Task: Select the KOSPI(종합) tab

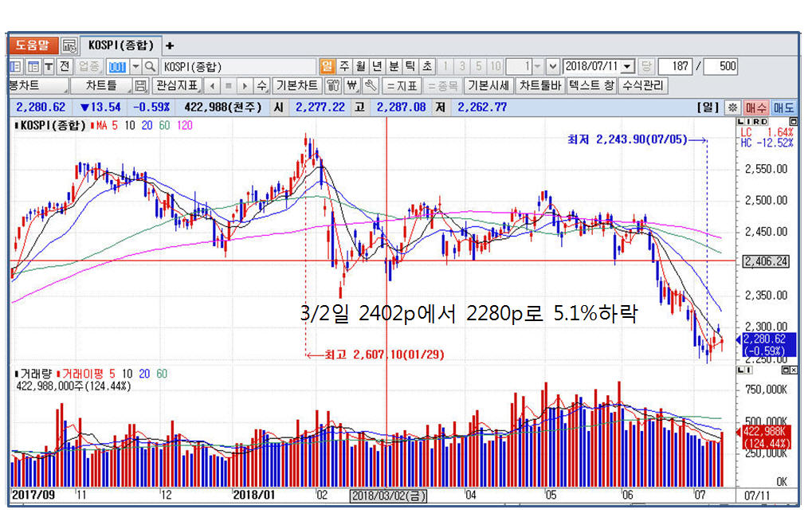Action: (120, 45)
